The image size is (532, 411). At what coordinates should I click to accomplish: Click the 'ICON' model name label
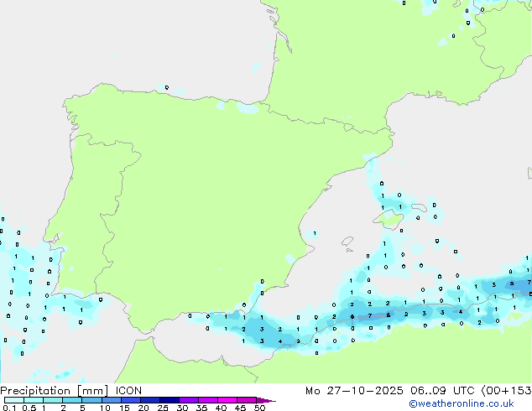click(x=128, y=391)
